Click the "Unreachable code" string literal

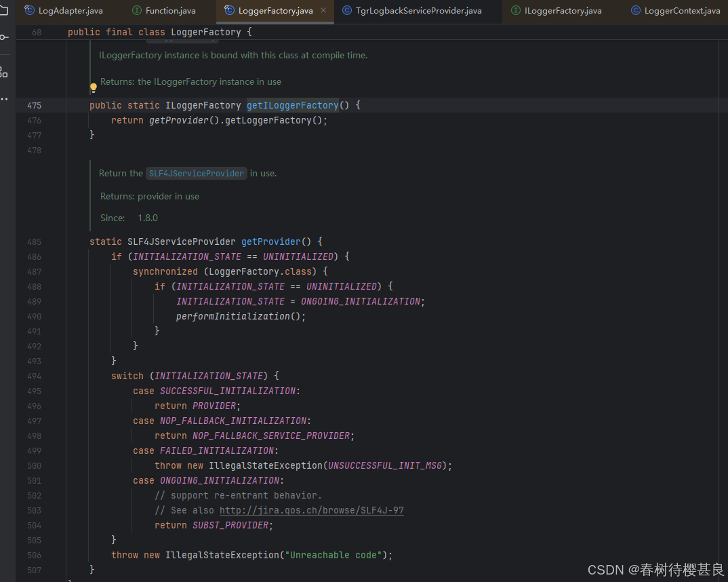[x=333, y=555]
